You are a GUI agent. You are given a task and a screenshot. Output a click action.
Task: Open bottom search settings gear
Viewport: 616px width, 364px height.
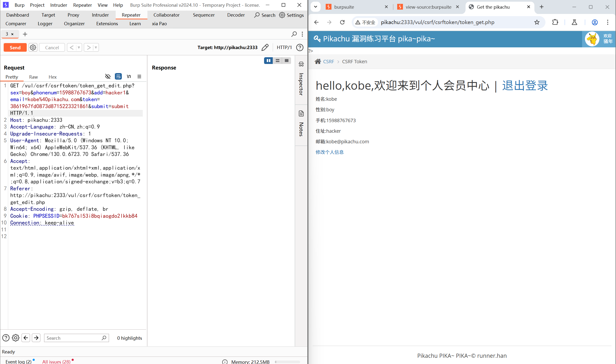(x=15, y=338)
